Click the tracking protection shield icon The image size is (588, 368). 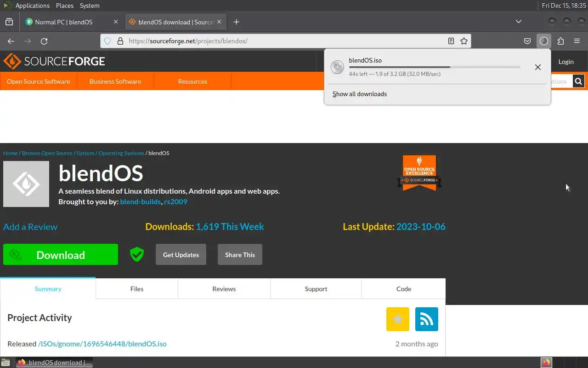coord(107,41)
